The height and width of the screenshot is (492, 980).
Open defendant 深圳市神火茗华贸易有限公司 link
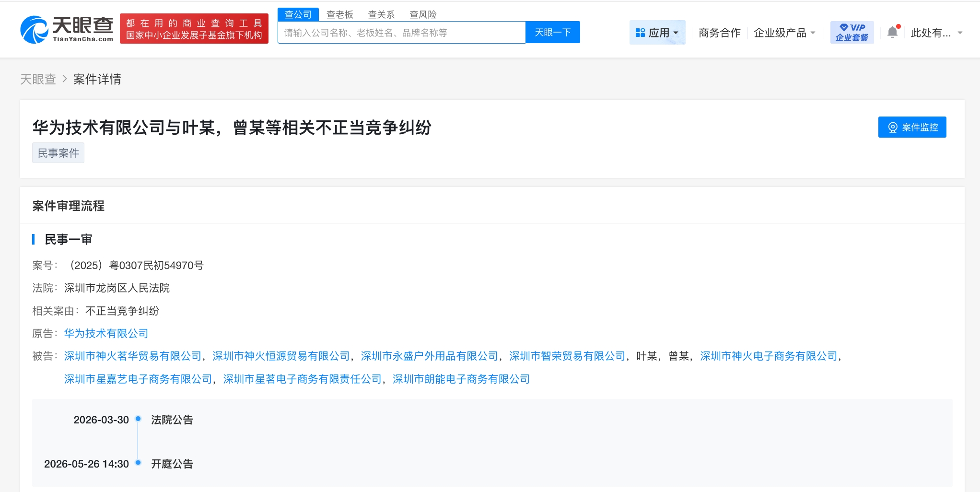(133, 356)
